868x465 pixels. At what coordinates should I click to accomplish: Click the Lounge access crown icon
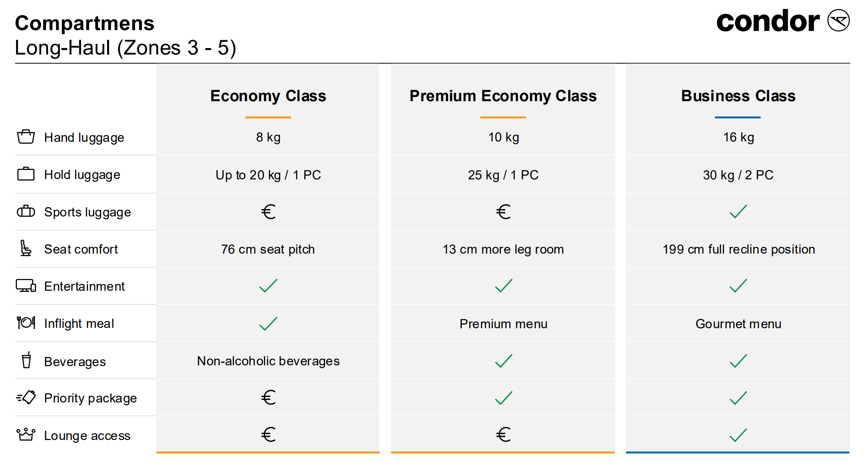click(x=26, y=435)
